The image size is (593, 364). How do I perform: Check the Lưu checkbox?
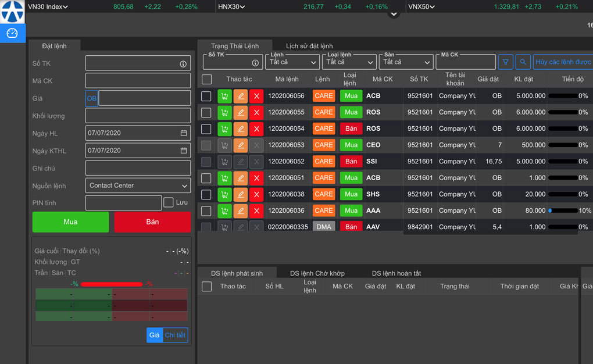coord(169,202)
